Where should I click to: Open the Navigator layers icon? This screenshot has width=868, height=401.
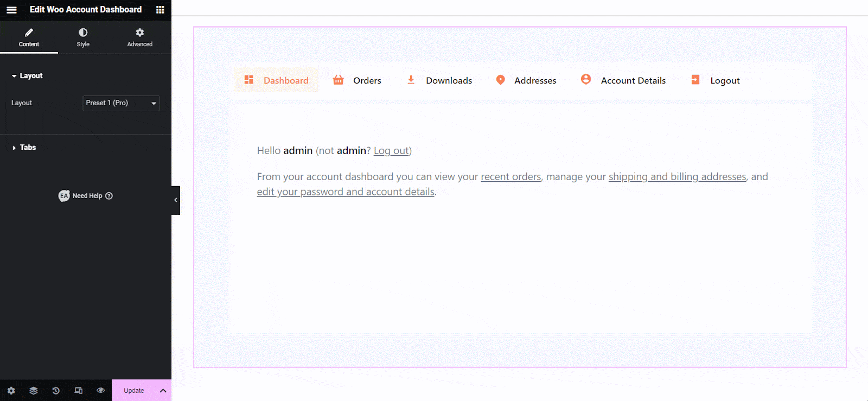(34, 391)
